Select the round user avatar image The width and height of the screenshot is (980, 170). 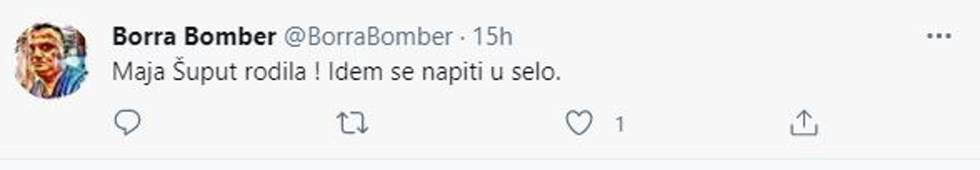(51, 60)
